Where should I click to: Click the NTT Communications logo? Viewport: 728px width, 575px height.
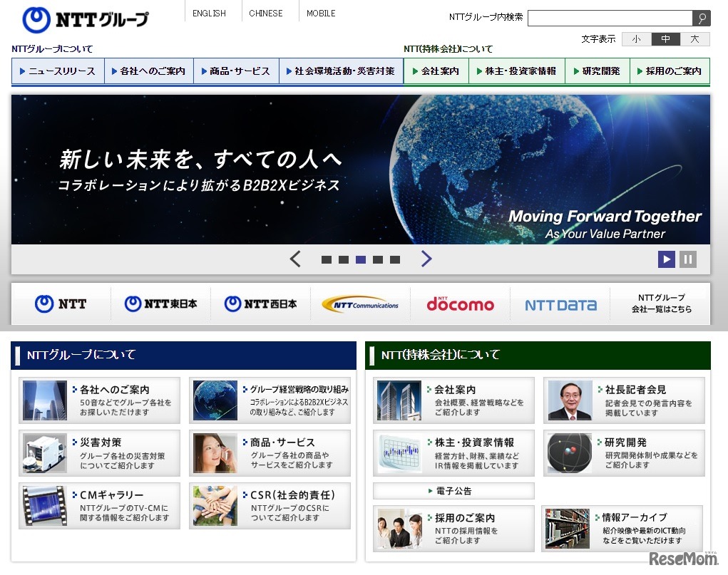(x=361, y=304)
